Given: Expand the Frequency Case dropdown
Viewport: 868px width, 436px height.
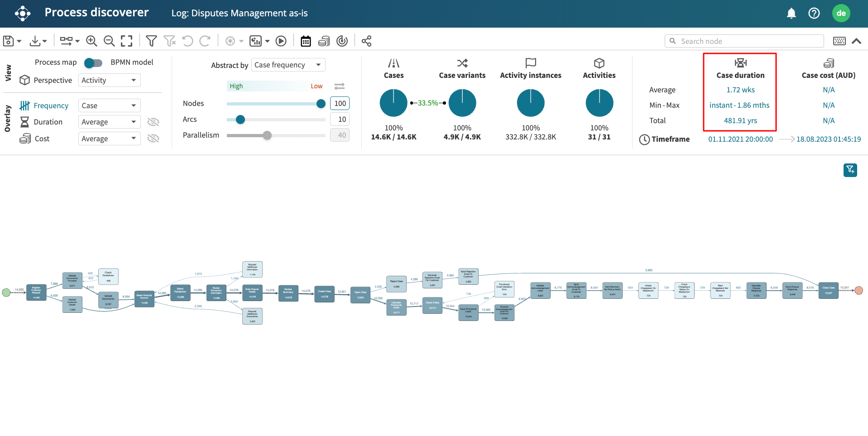Looking at the screenshot, I should coord(109,106).
